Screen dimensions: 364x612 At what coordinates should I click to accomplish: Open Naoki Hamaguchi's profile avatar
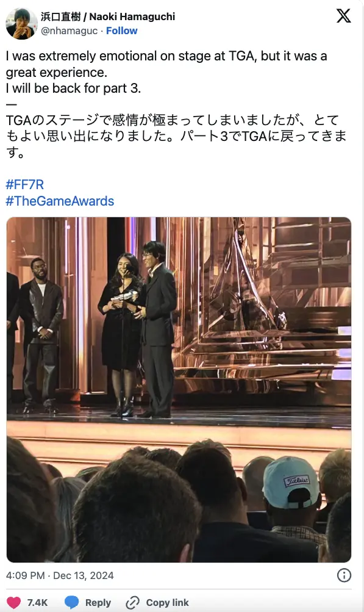(21, 23)
